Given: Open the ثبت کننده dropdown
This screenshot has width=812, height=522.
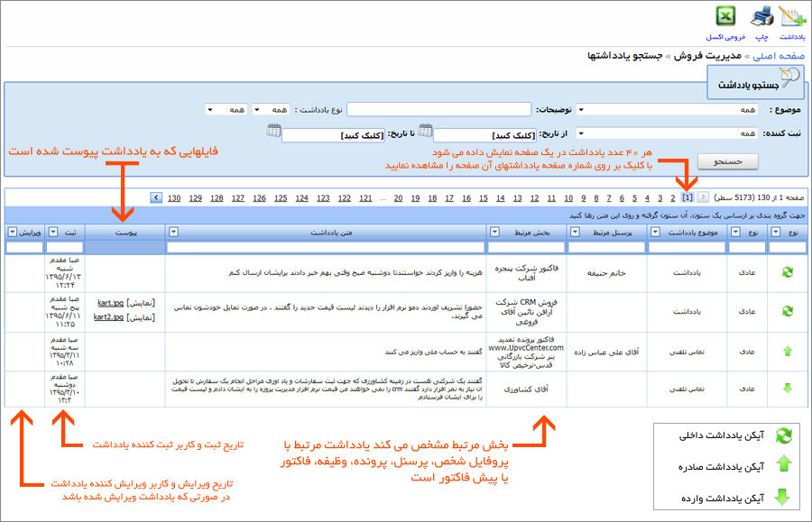Looking at the screenshot, I should point(667,133).
